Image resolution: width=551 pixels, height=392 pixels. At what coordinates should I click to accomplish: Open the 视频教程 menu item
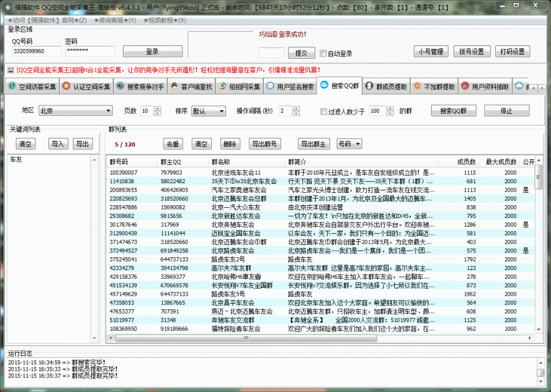tap(165, 20)
